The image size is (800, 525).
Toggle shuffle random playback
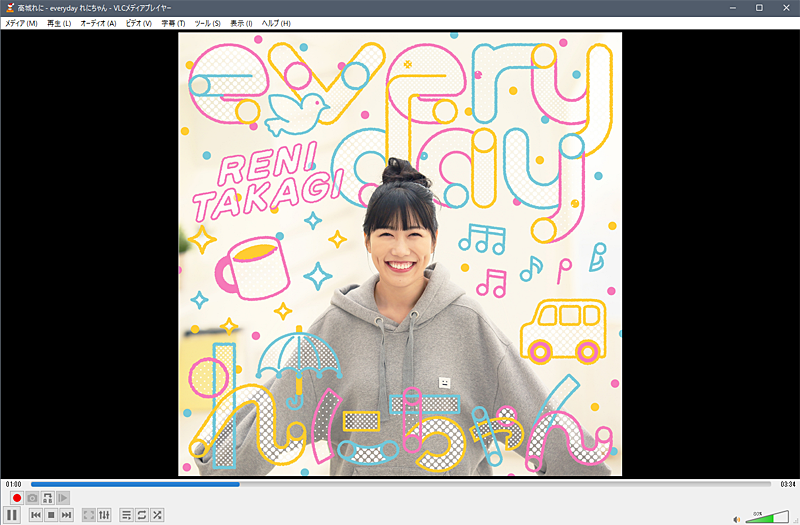coord(157,514)
